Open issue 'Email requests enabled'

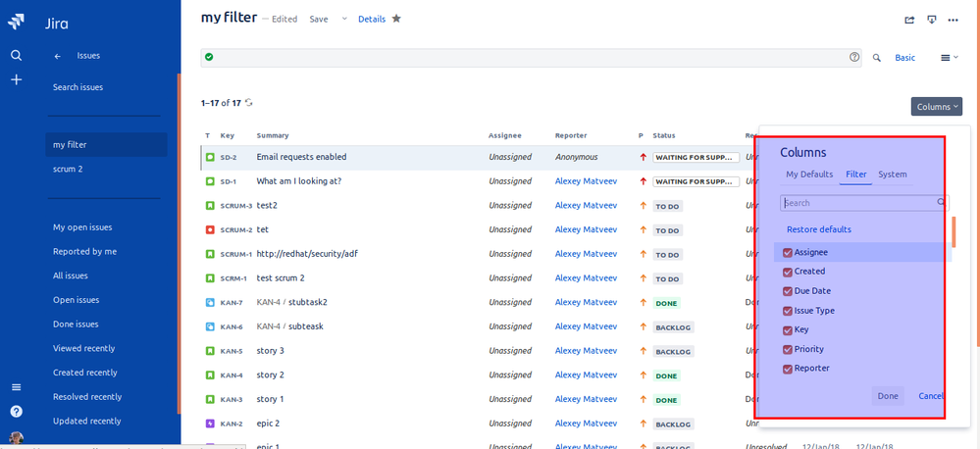pyautogui.click(x=301, y=158)
